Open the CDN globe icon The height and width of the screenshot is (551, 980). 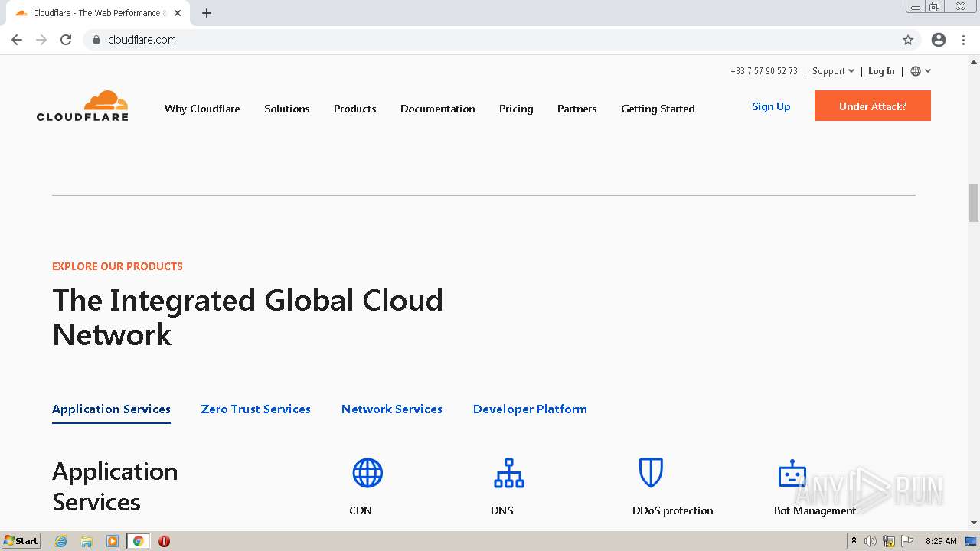click(x=367, y=473)
